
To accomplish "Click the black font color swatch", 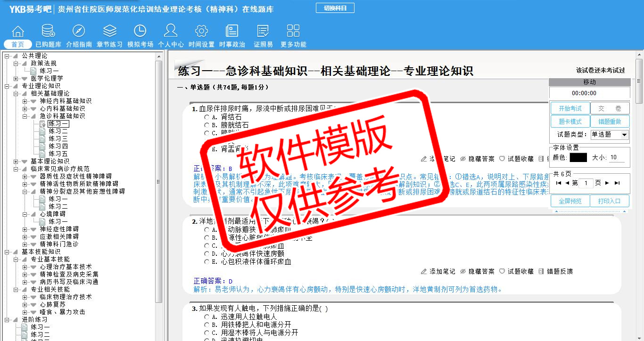I will tap(578, 157).
